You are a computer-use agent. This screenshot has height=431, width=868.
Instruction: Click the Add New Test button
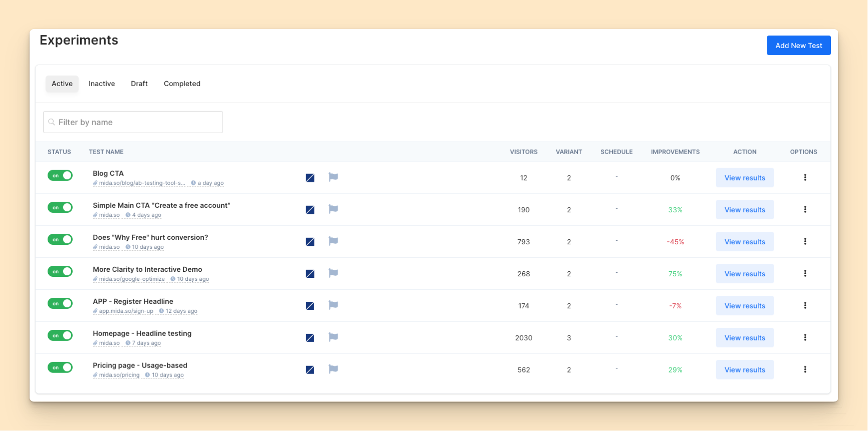point(798,46)
